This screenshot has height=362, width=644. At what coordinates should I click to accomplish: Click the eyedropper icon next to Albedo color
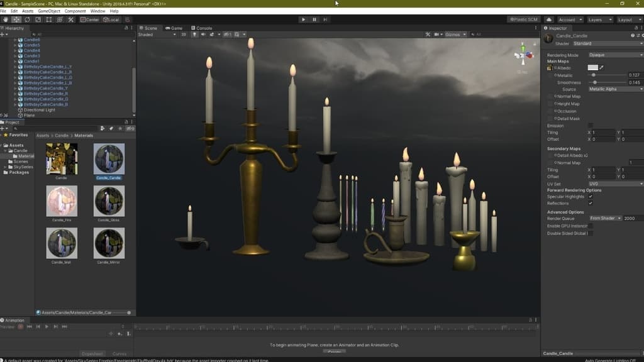pyautogui.click(x=602, y=67)
